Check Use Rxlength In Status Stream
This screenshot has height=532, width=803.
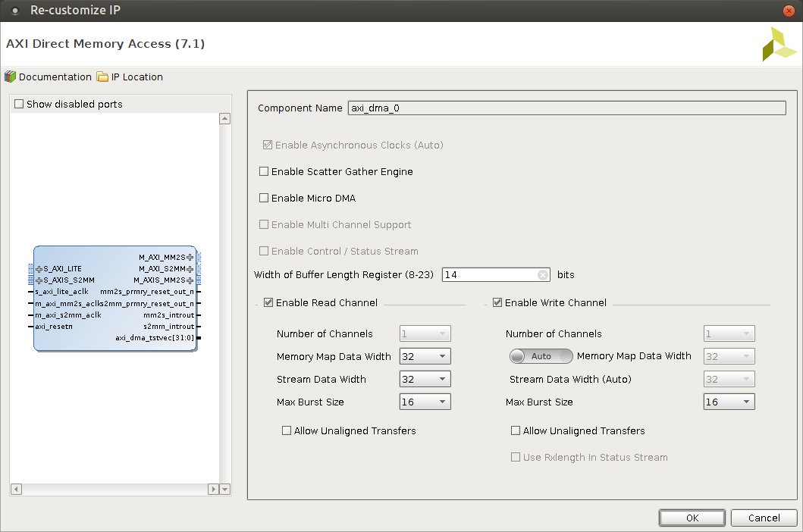(516, 457)
